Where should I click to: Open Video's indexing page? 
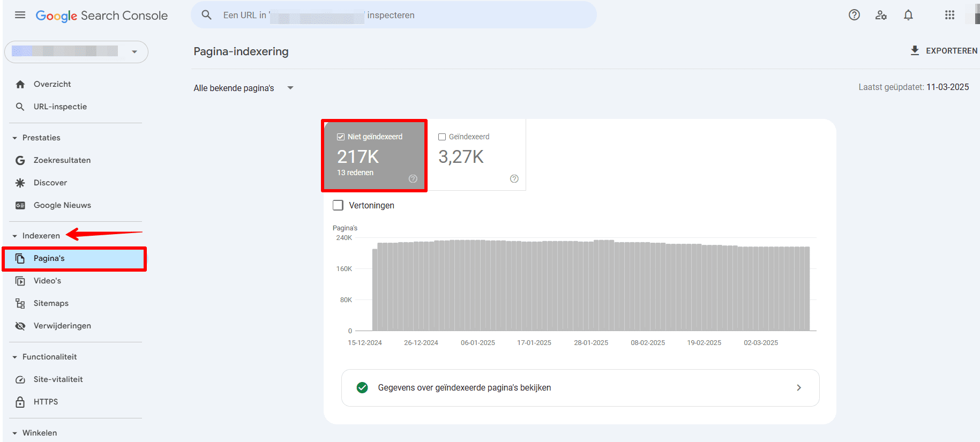point(47,281)
